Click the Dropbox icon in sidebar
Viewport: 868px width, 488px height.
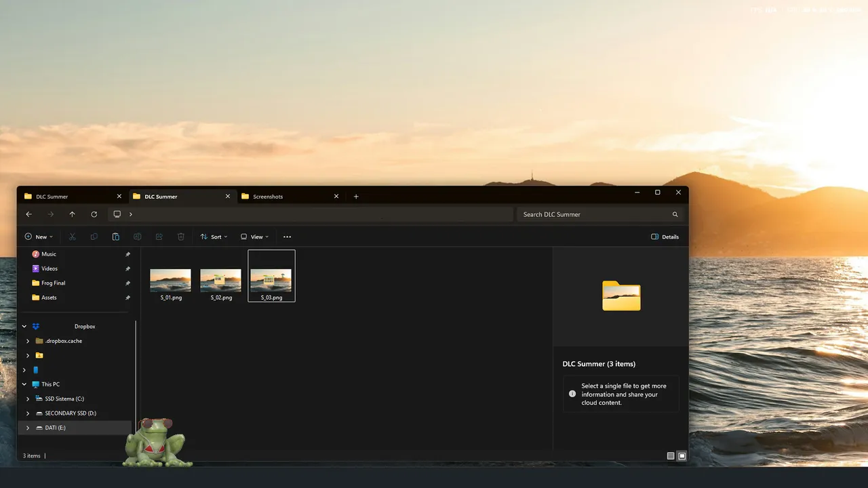point(36,327)
